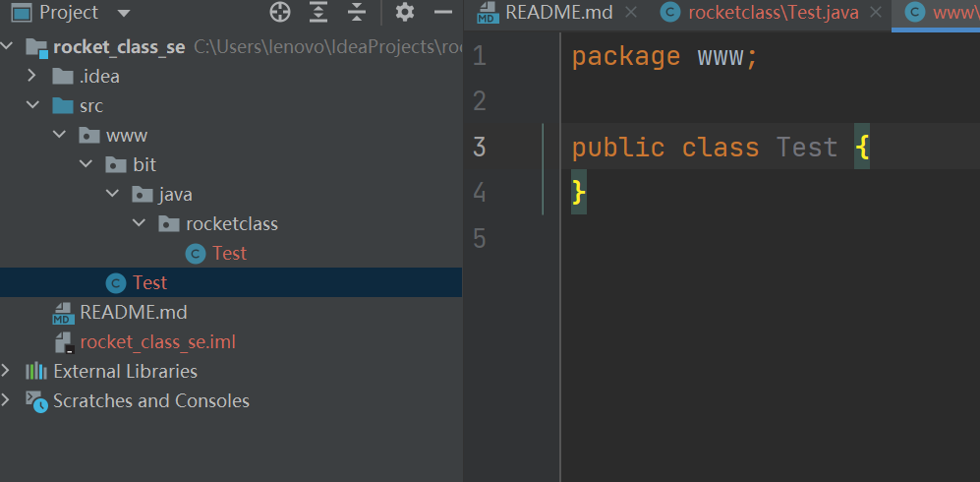Select Scratches and Consoles label
980x482 pixels.
coord(151,400)
